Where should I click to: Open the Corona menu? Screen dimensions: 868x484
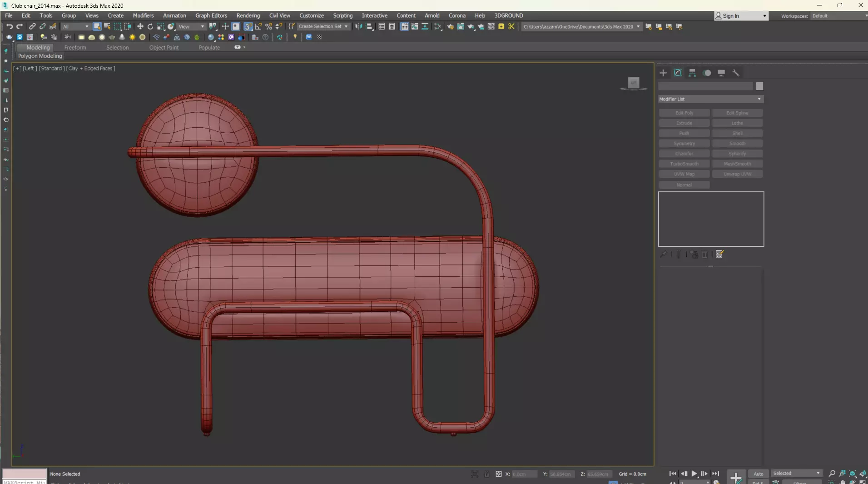coord(457,15)
